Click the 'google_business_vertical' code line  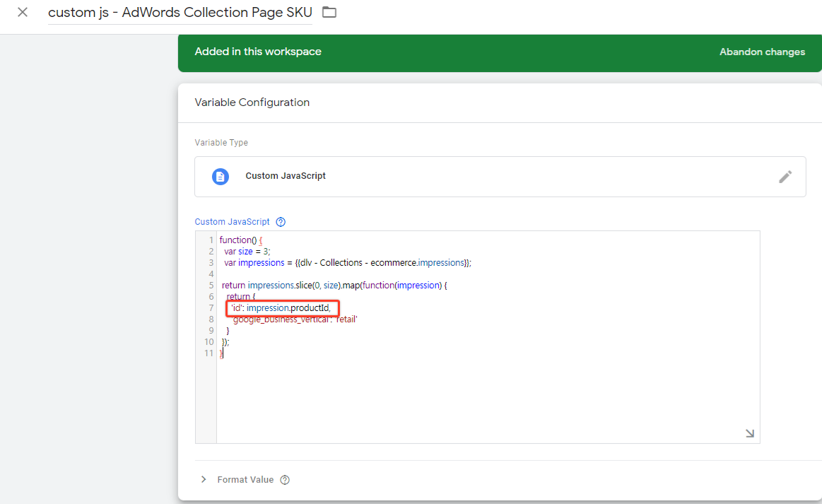pyautogui.click(x=295, y=320)
